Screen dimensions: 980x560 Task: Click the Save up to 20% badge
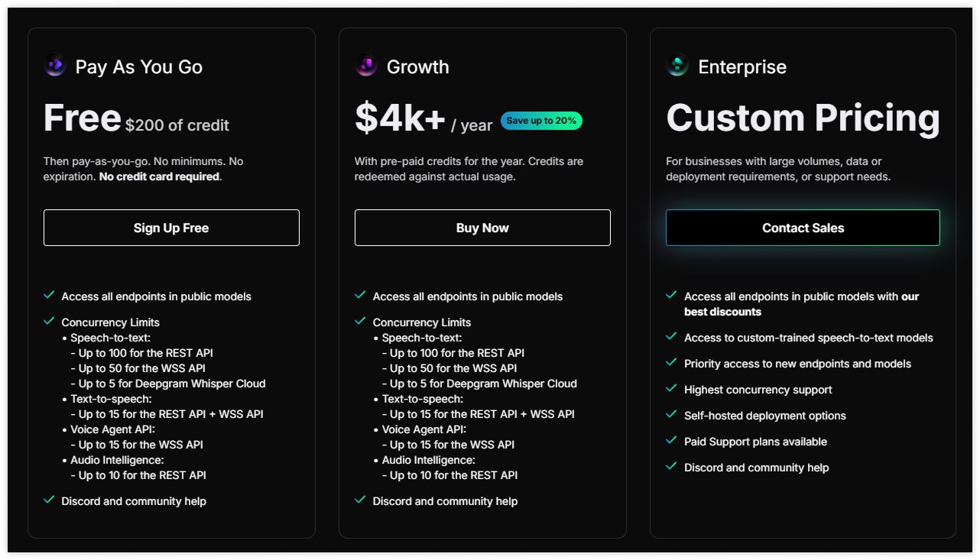tap(541, 121)
